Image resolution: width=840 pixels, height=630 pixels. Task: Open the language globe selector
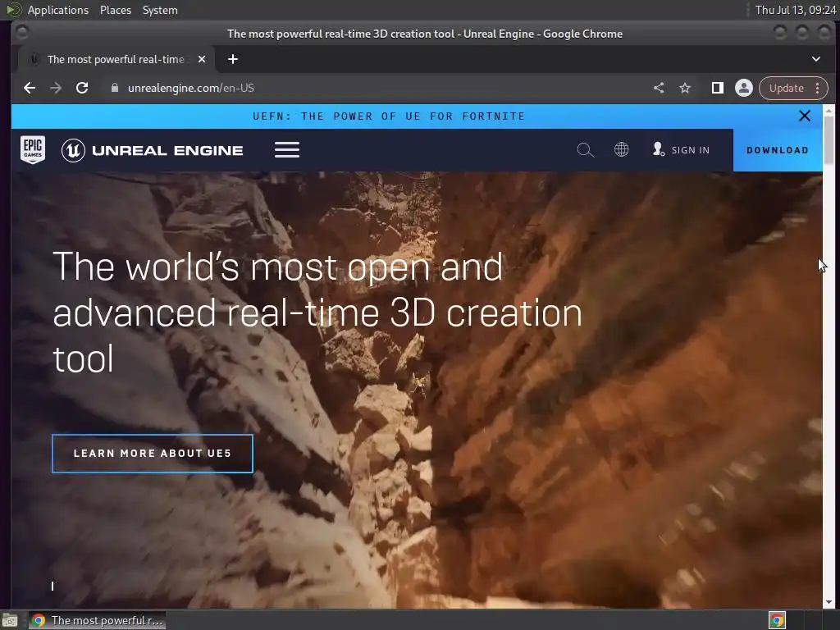622,149
